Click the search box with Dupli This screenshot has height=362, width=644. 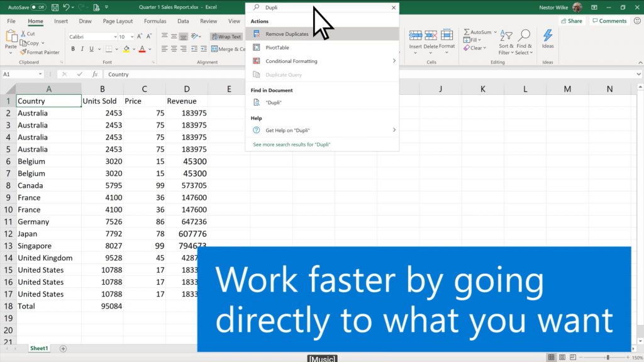click(322, 8)
